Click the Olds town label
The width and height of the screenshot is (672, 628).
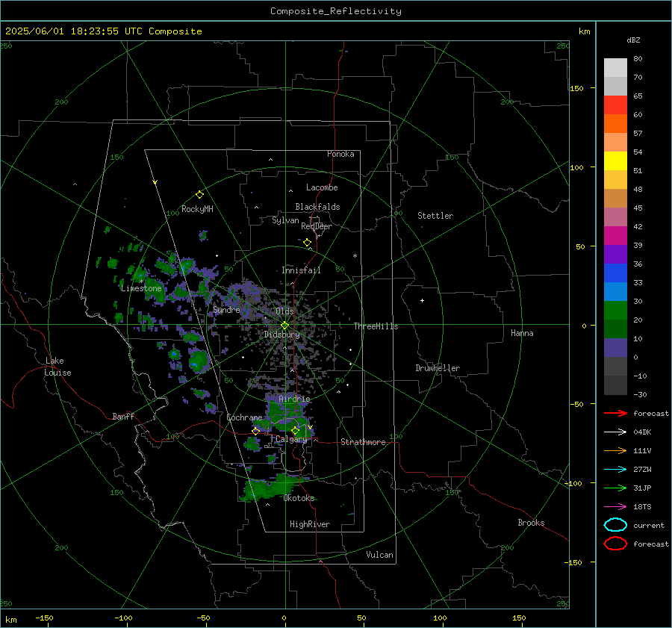(x=284, y=311)
